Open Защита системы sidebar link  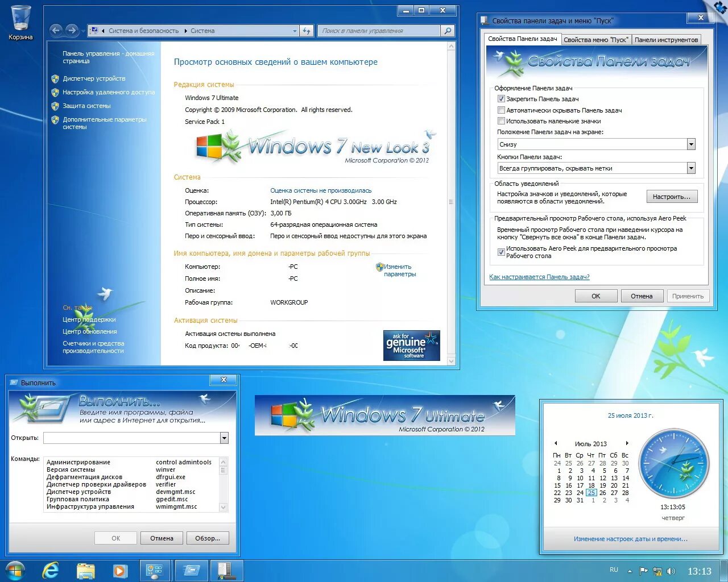coord(86,106)
